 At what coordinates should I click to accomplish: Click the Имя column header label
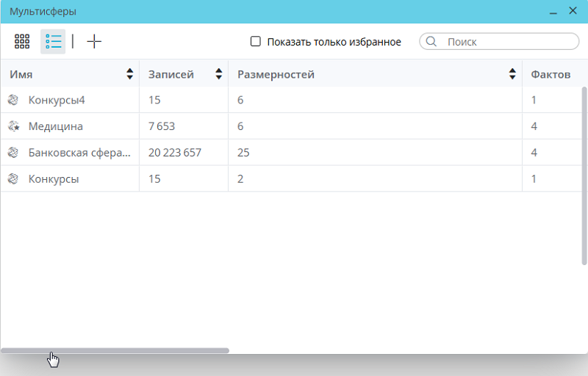click(21, 74)
